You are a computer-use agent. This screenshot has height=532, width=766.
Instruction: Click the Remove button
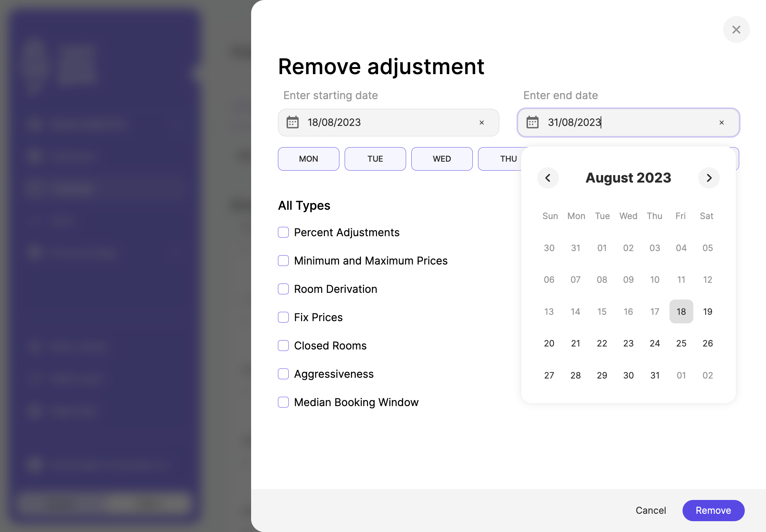click(x=713, y=510)
